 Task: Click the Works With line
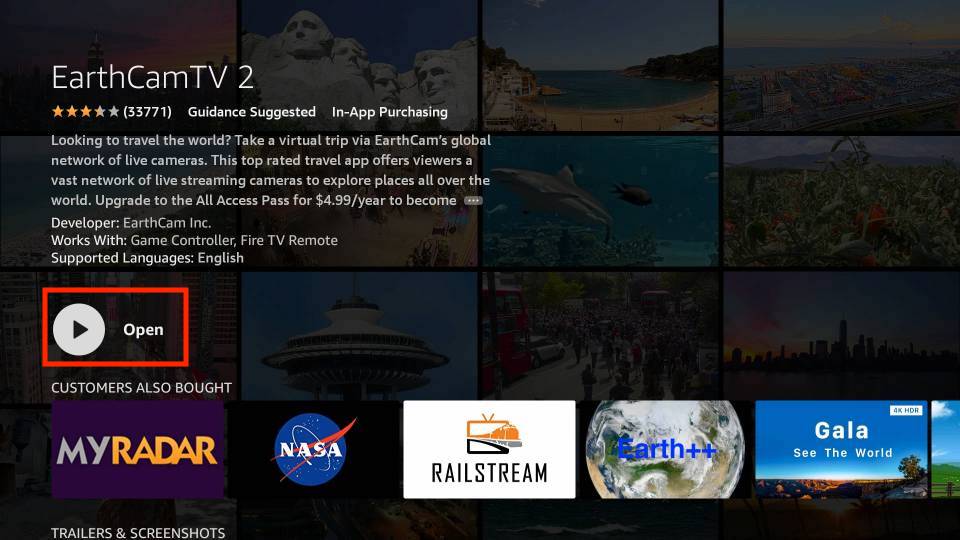click(x=194, y=240)
